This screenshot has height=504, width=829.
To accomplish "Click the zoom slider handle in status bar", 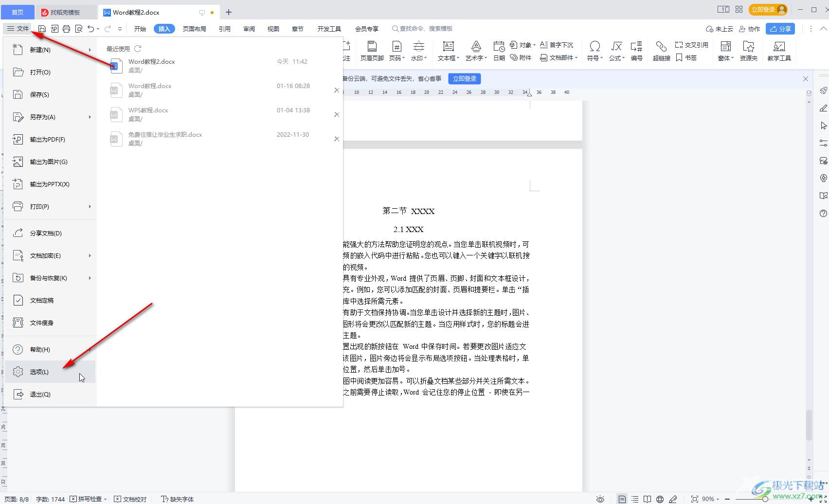I will coord(765,499).
